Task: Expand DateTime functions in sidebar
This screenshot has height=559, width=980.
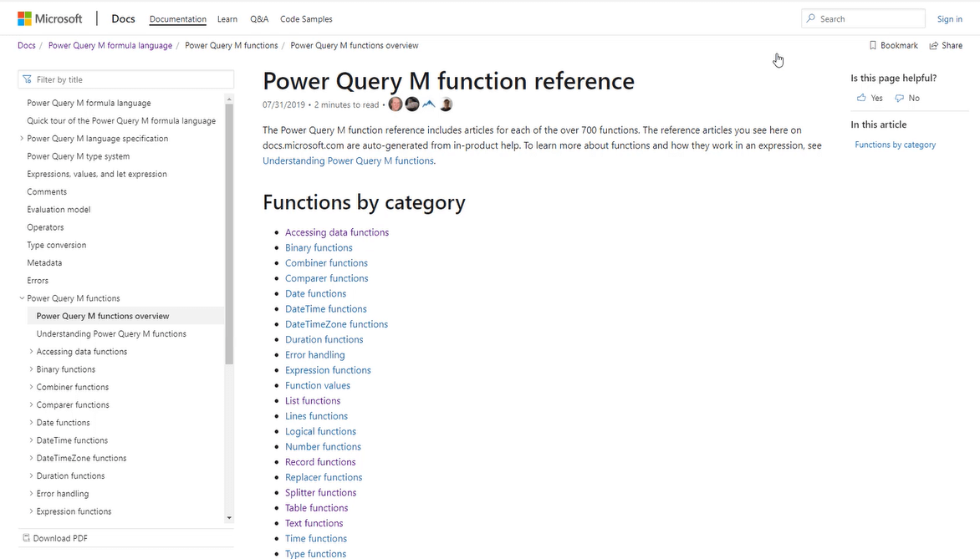Action: pos(31,440)
